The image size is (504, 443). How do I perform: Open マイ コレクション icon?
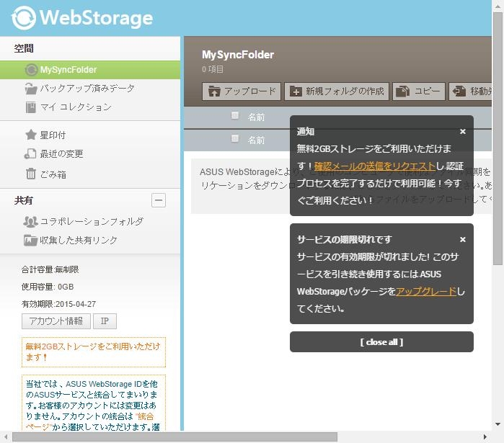click(31, 107)
